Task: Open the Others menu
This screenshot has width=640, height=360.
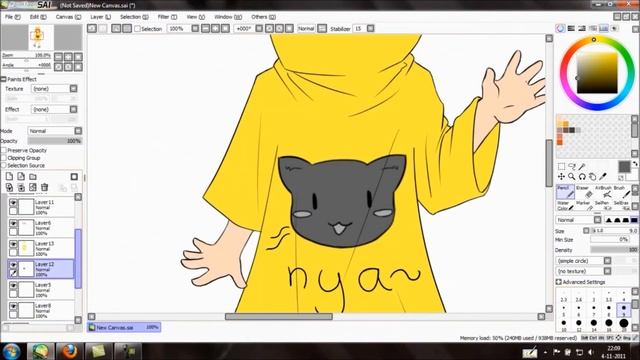Action: pos(263,17)
